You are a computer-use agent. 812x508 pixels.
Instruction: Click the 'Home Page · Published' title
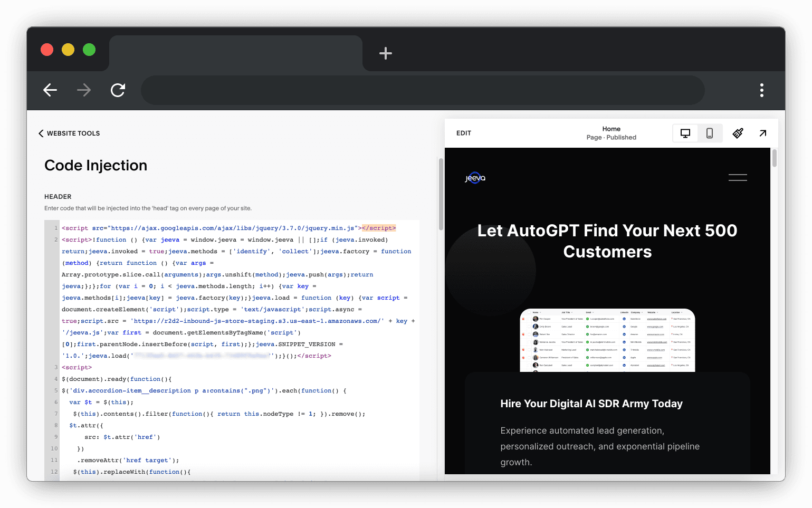click(x=612, y=133)
